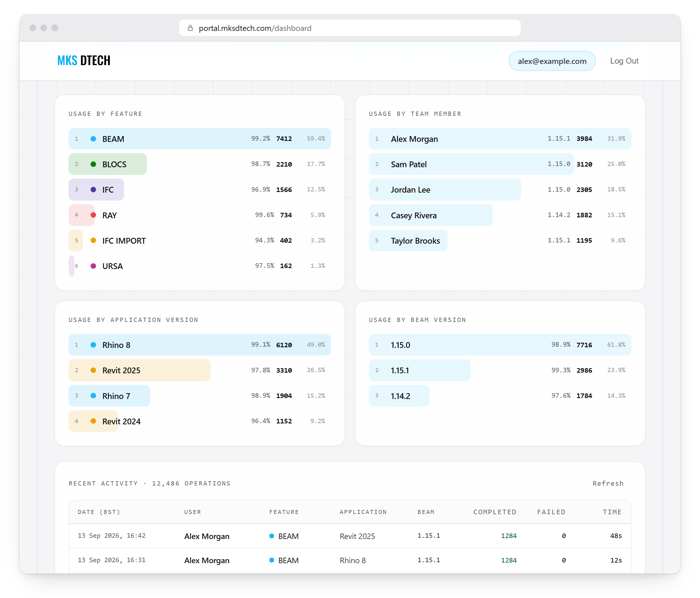Image resolution: width=700 pixels, height=598 pixels.
Task: Click the pink dot beside URSA
Action: (x=93, y=266)
